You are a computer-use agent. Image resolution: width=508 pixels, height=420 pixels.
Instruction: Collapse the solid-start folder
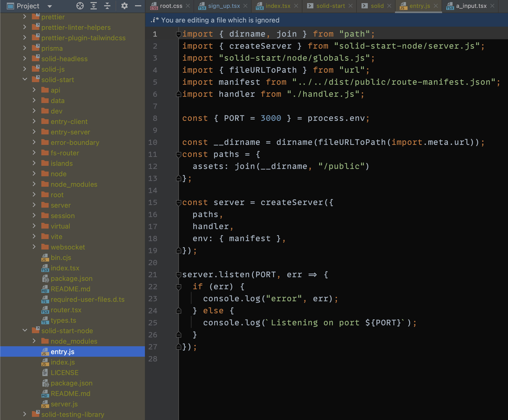25,80
